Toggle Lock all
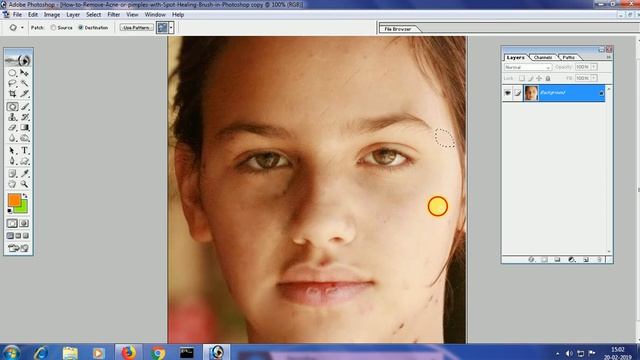 (548, 78)
